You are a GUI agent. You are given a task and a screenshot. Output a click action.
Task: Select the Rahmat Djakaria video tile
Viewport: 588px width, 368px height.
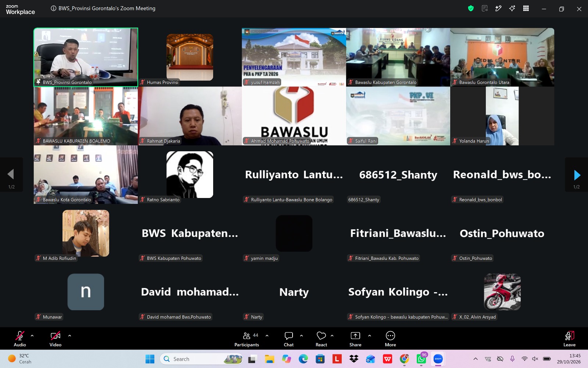(x=190, y=116)
